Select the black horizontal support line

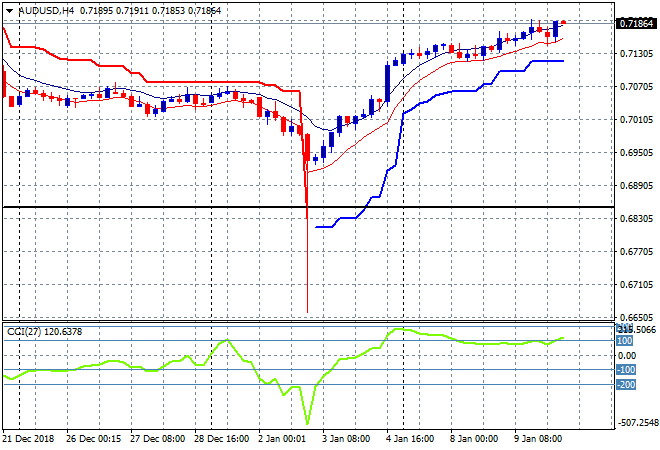(x=308, y=207)
